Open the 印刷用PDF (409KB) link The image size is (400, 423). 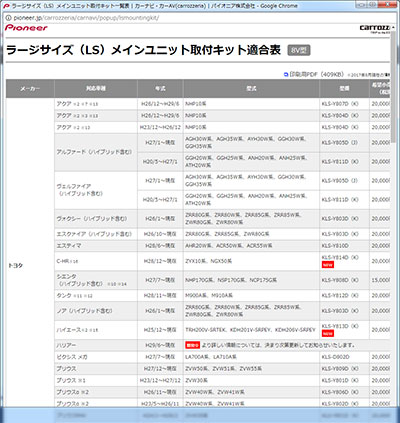316,74
